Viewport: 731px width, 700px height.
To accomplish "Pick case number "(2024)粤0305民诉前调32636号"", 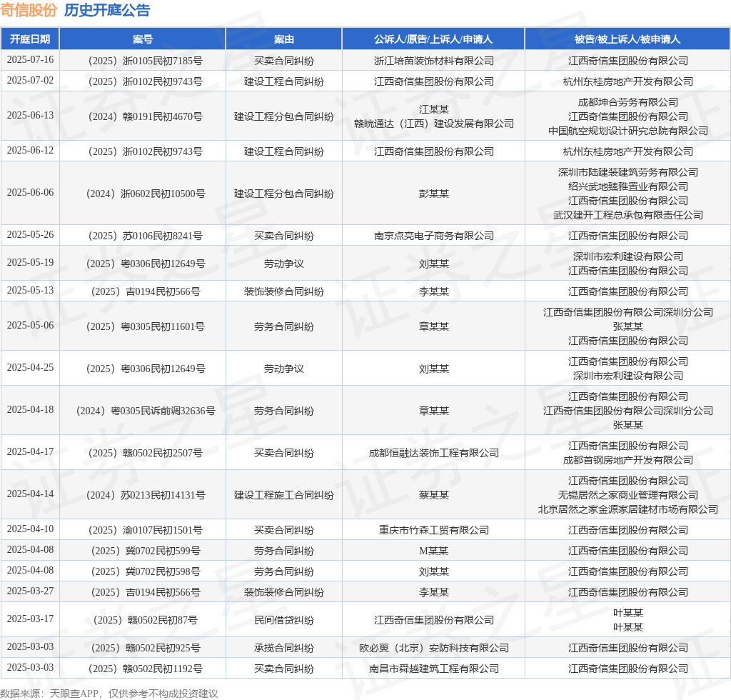I will click(146, 411).
